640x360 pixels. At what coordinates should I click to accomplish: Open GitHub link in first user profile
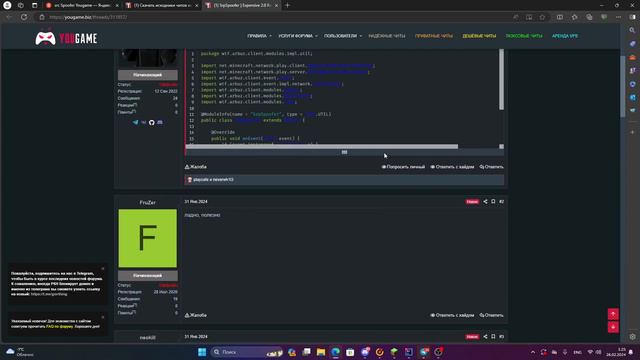[151, 122]
